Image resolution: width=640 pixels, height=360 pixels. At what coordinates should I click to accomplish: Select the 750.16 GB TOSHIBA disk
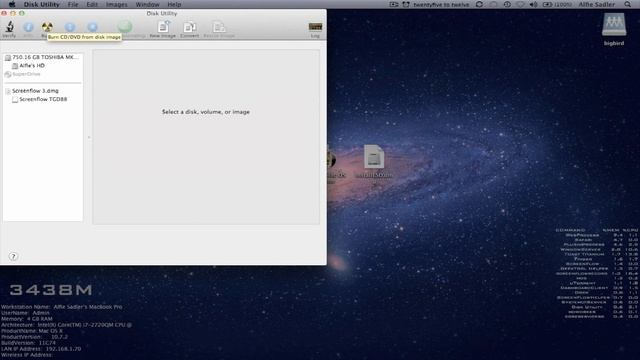[x=43, y=57]
